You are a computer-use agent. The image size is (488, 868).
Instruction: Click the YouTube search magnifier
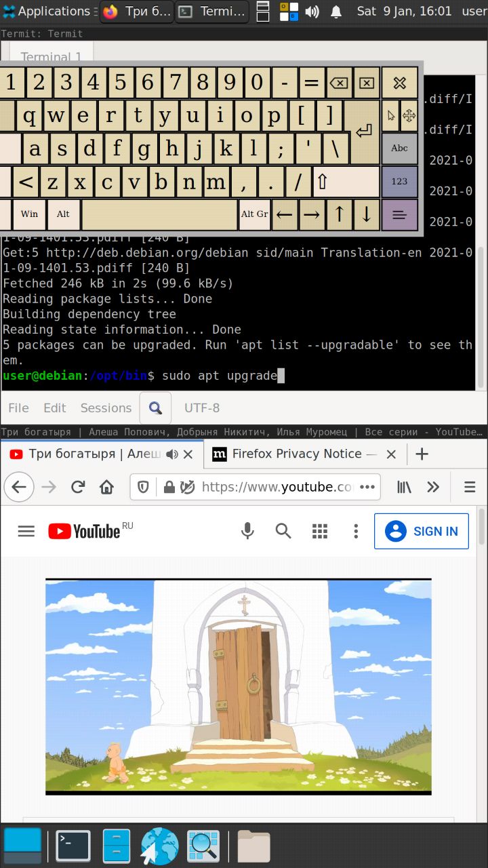[283, 531]
